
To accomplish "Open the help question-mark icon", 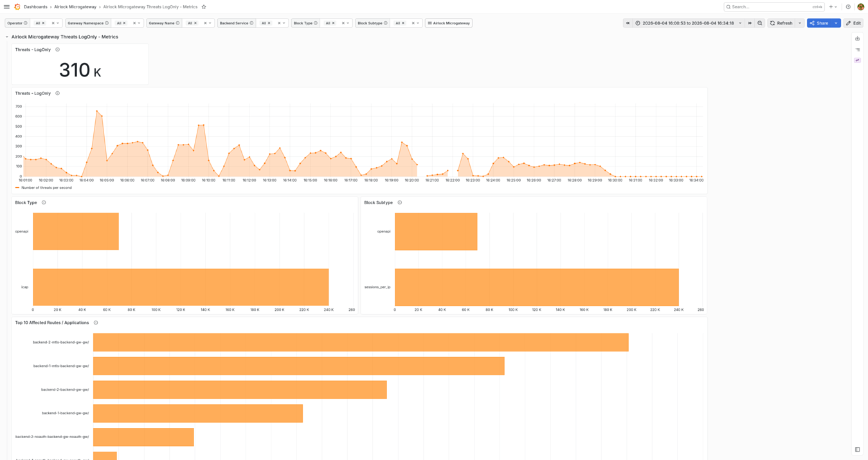I will (848, 7).
